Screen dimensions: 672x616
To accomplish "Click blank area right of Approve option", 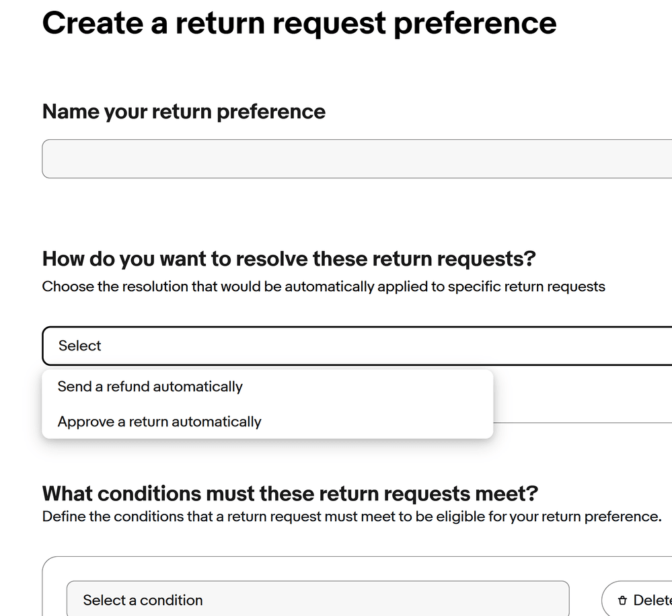I will (377, 422).
